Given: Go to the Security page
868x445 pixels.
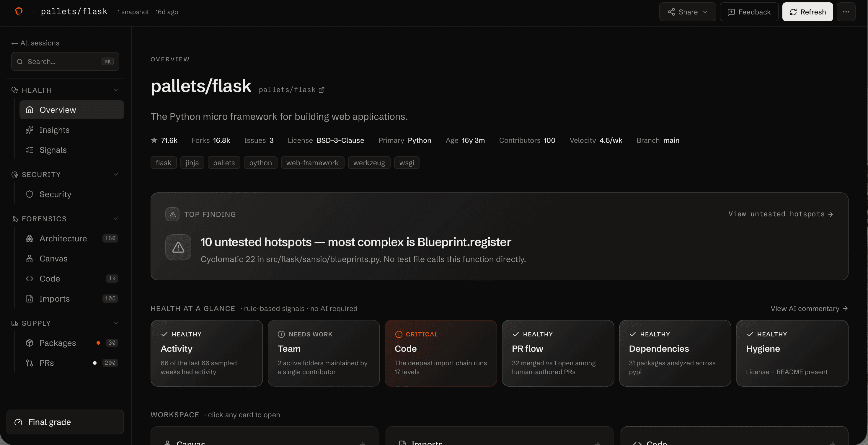Looking at the screenshot, I should point(71,194).
